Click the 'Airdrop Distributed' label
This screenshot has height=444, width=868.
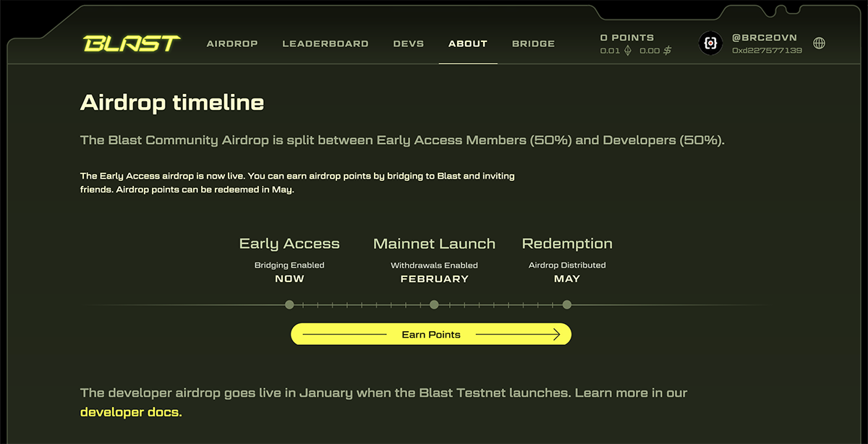point(567,265)
